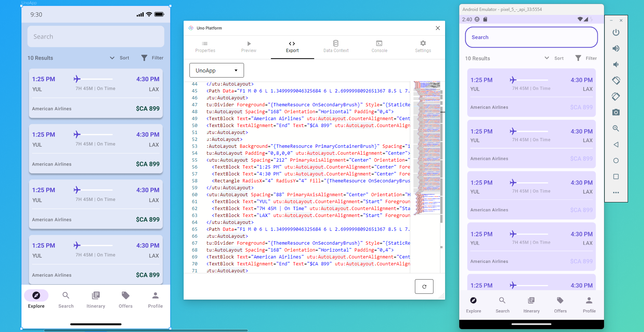Click the Search input field in the emulator
Image resolution: width=644 pixels, height=332 pixels.
pos(531,37)
